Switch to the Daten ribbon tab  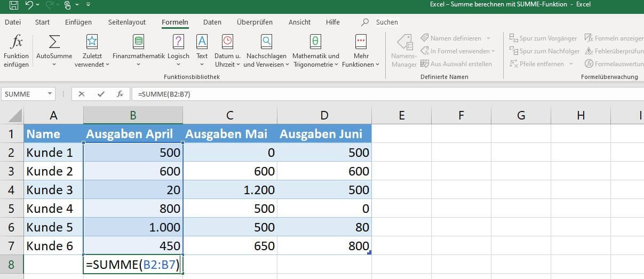tap(212, 22)
